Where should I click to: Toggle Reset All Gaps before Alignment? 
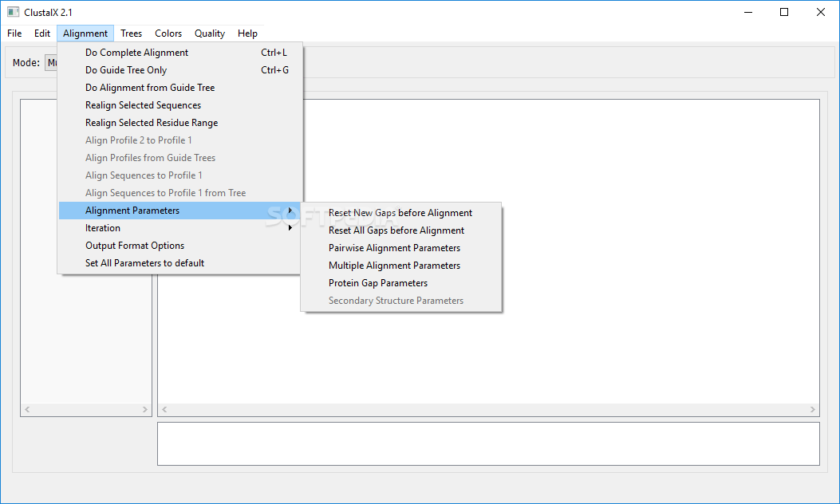coord(400,230)
